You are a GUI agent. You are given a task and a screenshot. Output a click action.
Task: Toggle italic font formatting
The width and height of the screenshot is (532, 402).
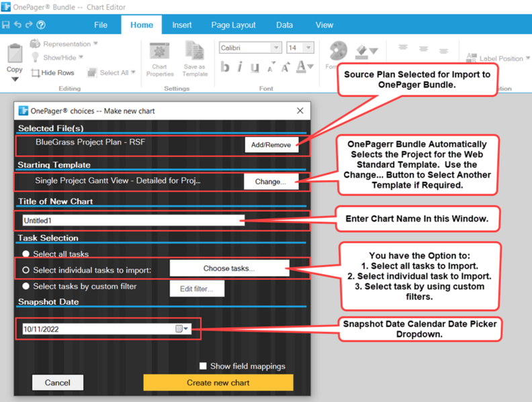point(240,66)
